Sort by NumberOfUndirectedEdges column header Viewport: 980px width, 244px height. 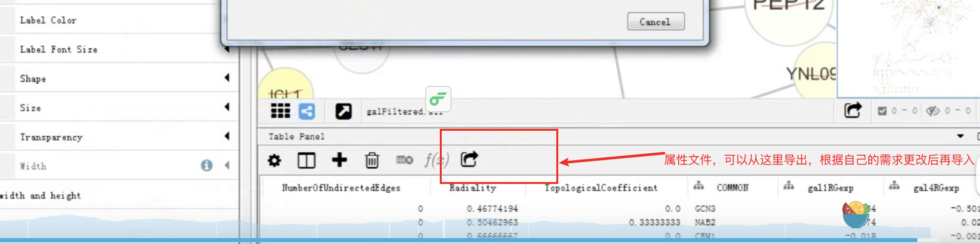click(x=341, y=188)
